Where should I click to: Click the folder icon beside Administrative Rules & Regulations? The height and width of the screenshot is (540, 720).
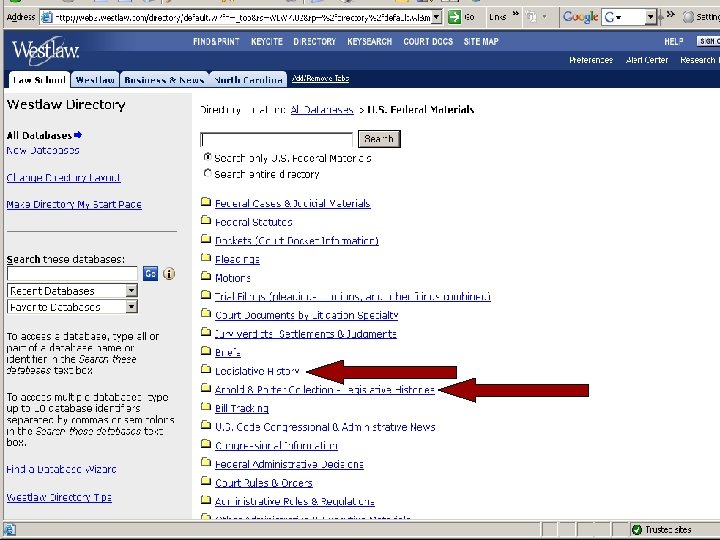pos(206,500)
